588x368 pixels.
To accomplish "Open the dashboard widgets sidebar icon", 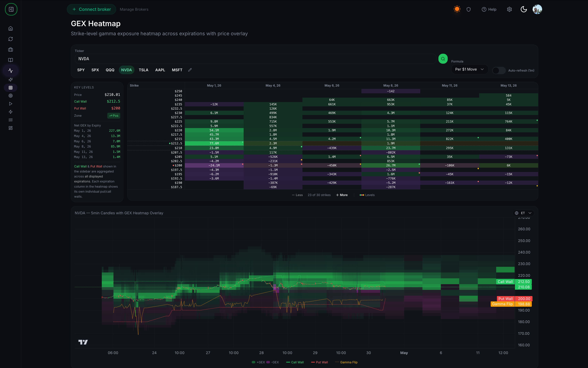I will point(10,128).
